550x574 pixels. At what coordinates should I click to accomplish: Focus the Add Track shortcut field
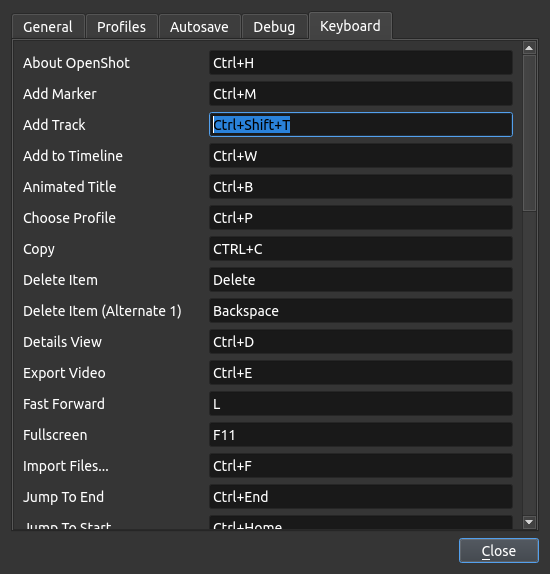pos(361,125)
